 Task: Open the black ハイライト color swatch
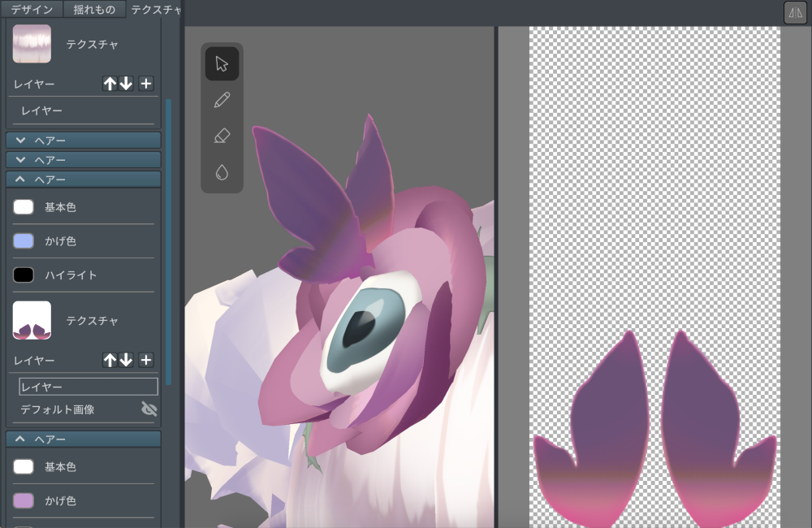click(24, 275)
